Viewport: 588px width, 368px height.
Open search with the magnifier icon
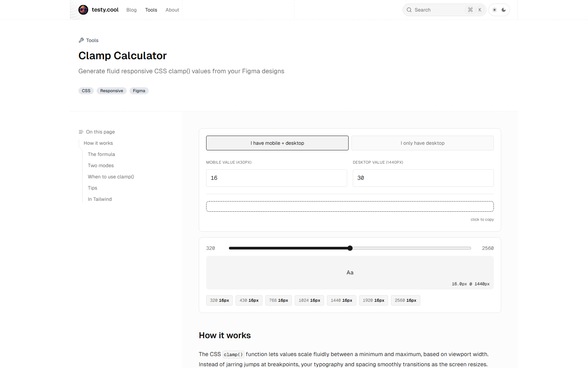pos(408,10)
